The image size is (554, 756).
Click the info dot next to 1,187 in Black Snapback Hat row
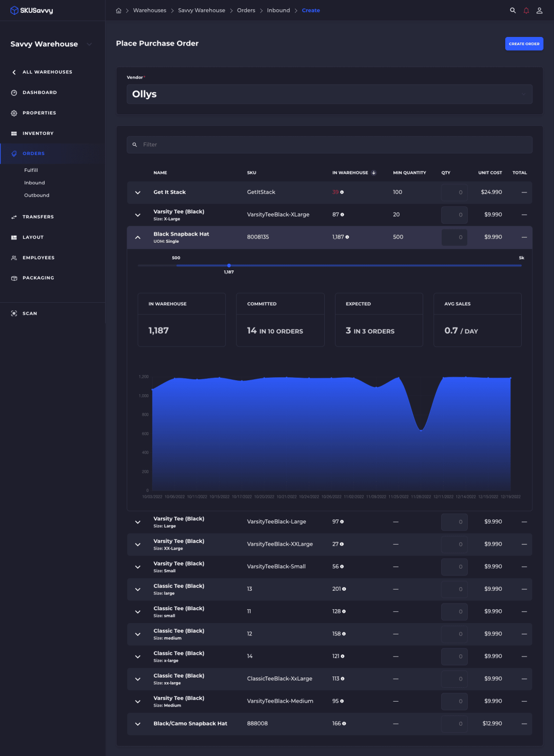(347, 237)
